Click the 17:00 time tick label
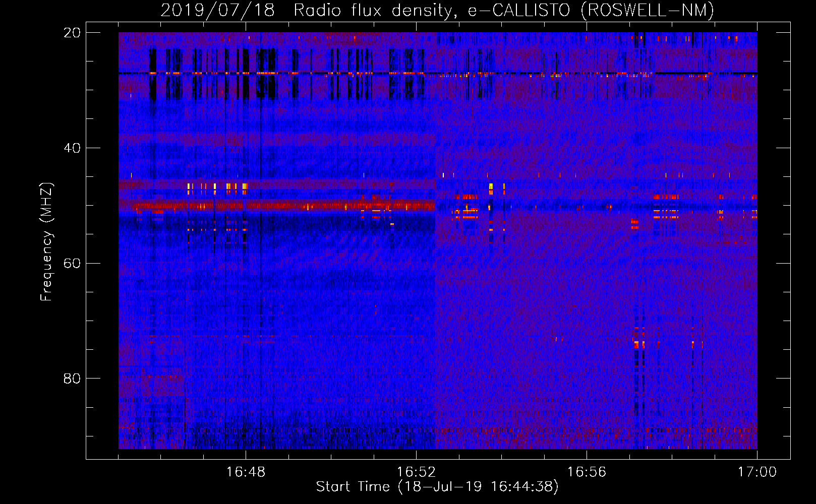This screenshot has height=504, width=816. tap(757, 472)
